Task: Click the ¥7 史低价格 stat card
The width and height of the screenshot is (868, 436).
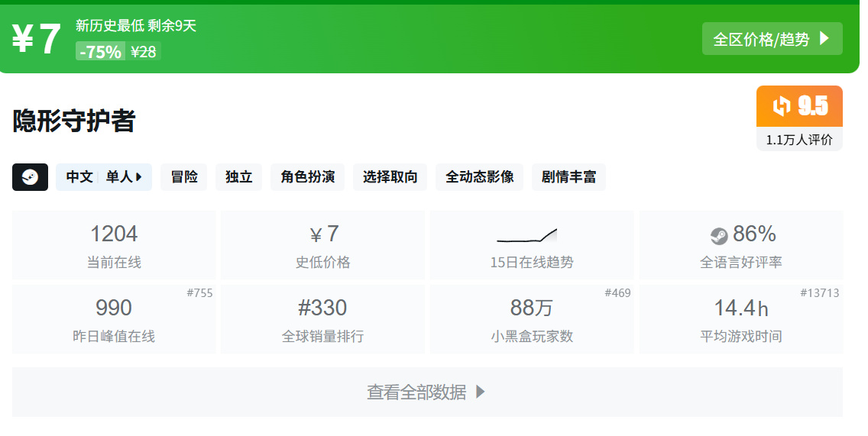Action: (x=322, y=245)
